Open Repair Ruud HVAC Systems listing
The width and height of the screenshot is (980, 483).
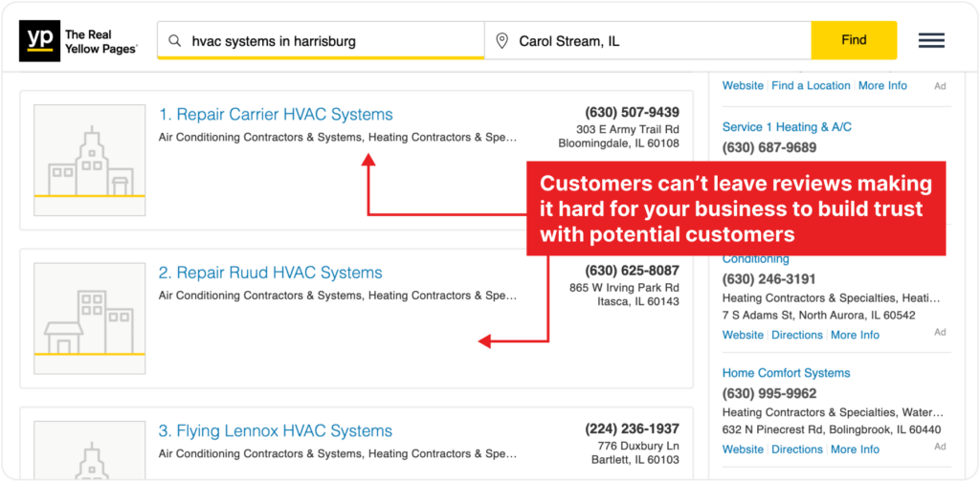pos(270,273)
